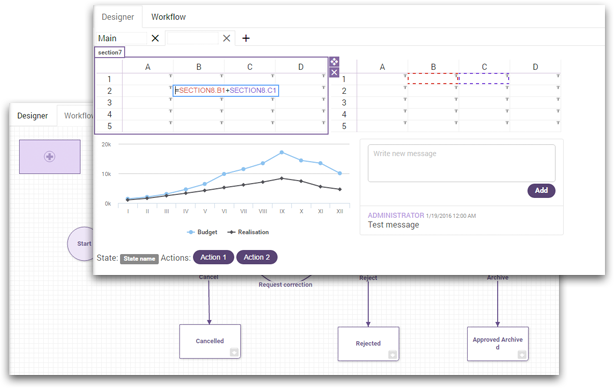Viewport: 614px width, 388px height.
Task: Focus the Write new message field
Action: pyautogui.click(x=461, y=163)
